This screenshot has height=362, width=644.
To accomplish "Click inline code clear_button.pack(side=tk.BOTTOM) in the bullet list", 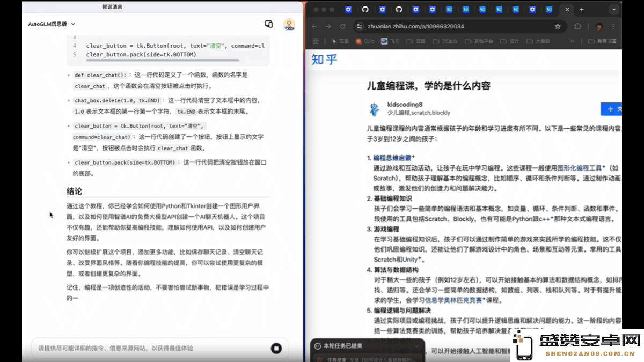I will pos(125,162).
